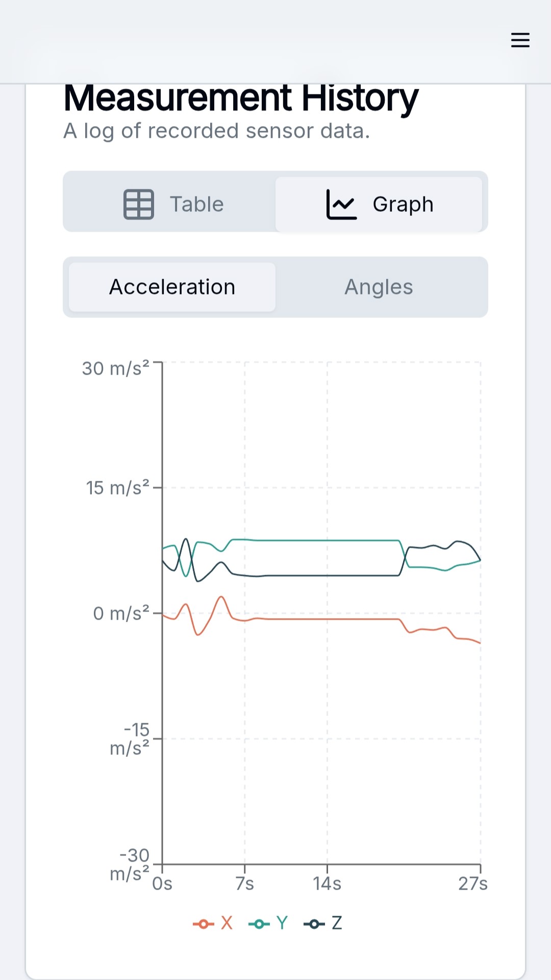This screenshot has width=551, height=980.
Task: Click the Table grid icon
Action: [139, 204]
